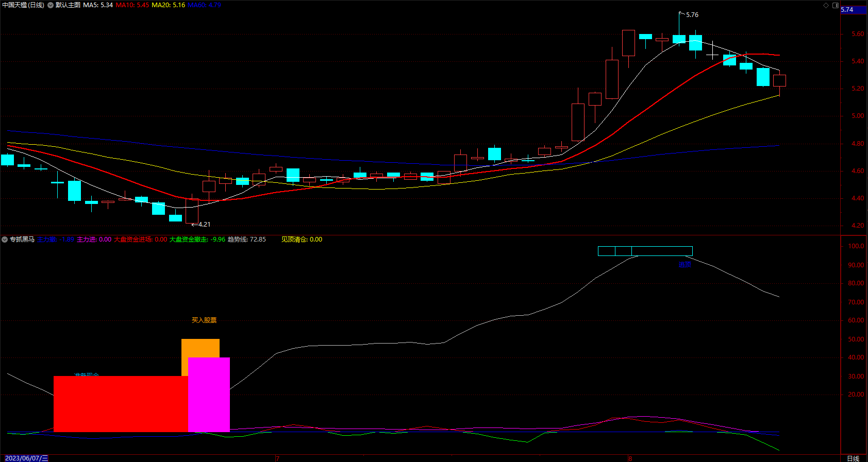868x462 pixels.
Task: Click the 5.60 price axis label
Action: pyautogui.click(x=858, y=34)
